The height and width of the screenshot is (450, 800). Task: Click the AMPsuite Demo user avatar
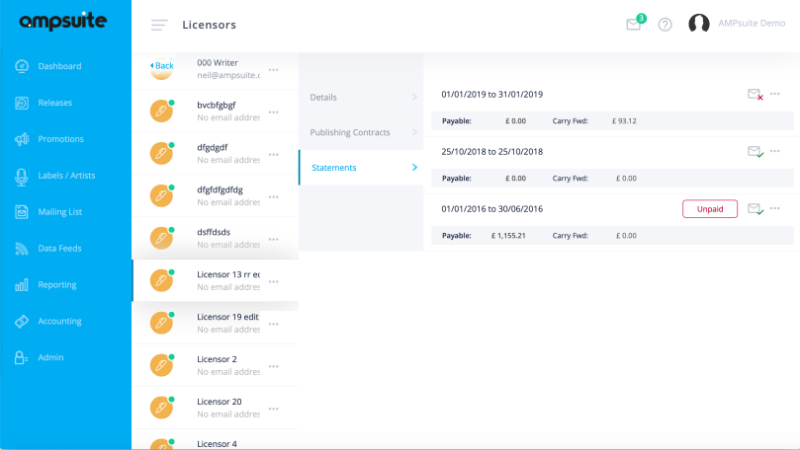[x=699, y=24]
